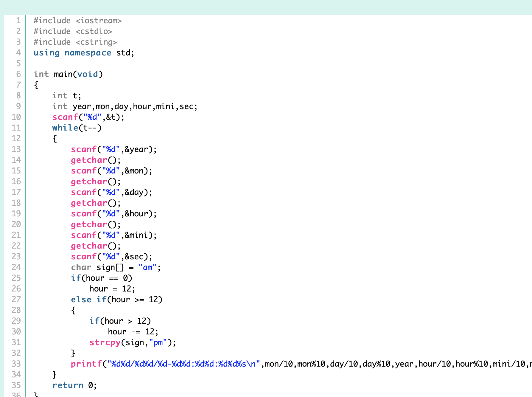532x397 pixels.
Task: Click opening brace on line 7
Action: pos(36,85)
